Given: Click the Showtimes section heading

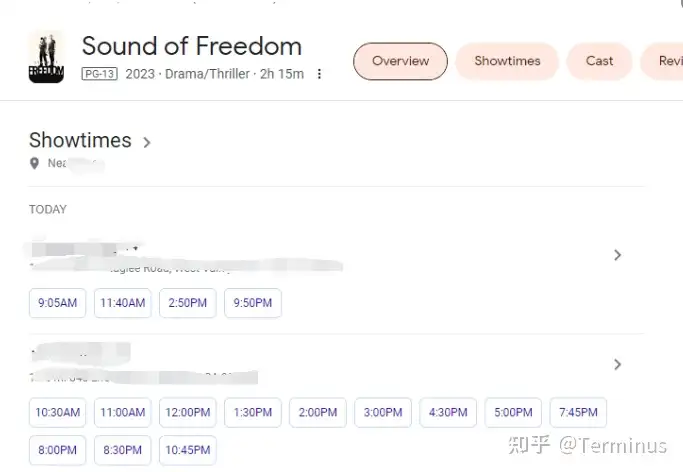Looking at the screenshot, I should 80,140.
